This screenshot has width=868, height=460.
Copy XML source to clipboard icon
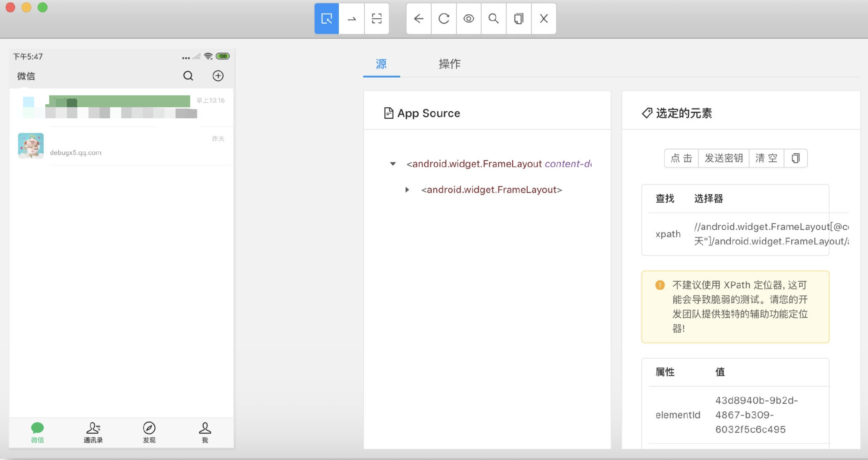coord(519,19)
